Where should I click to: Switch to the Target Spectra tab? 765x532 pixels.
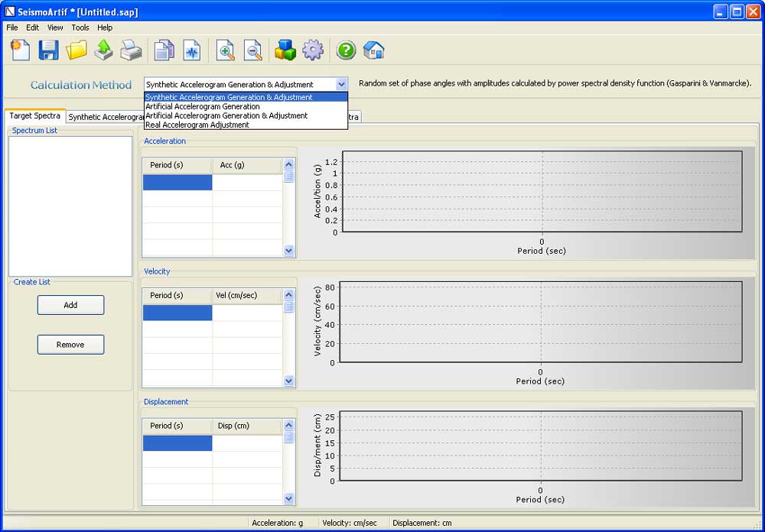(34, 115)
